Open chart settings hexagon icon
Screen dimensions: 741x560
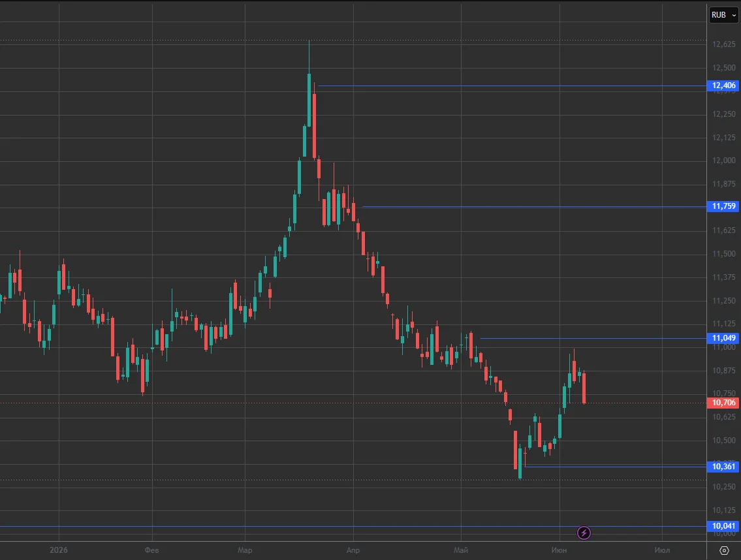point(723,551)
